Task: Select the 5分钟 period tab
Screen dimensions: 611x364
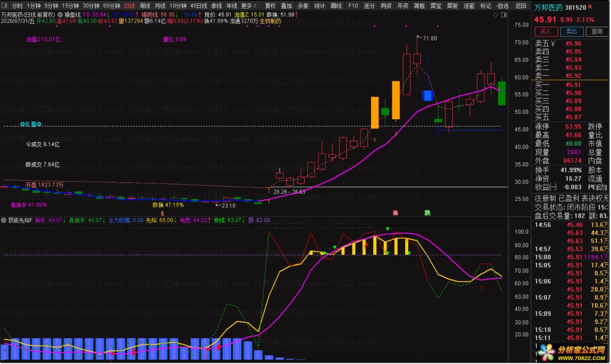Action: click(x=51, y=6)
